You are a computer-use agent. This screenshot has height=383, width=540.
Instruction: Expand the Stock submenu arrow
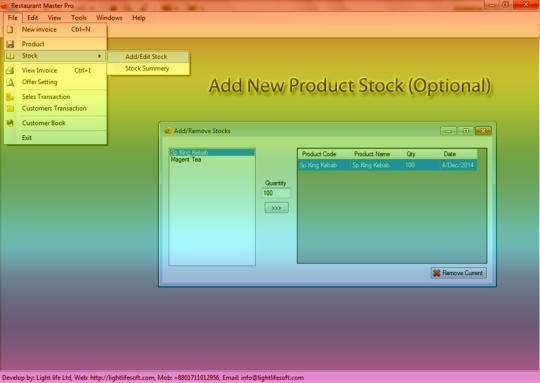point(99,56)
